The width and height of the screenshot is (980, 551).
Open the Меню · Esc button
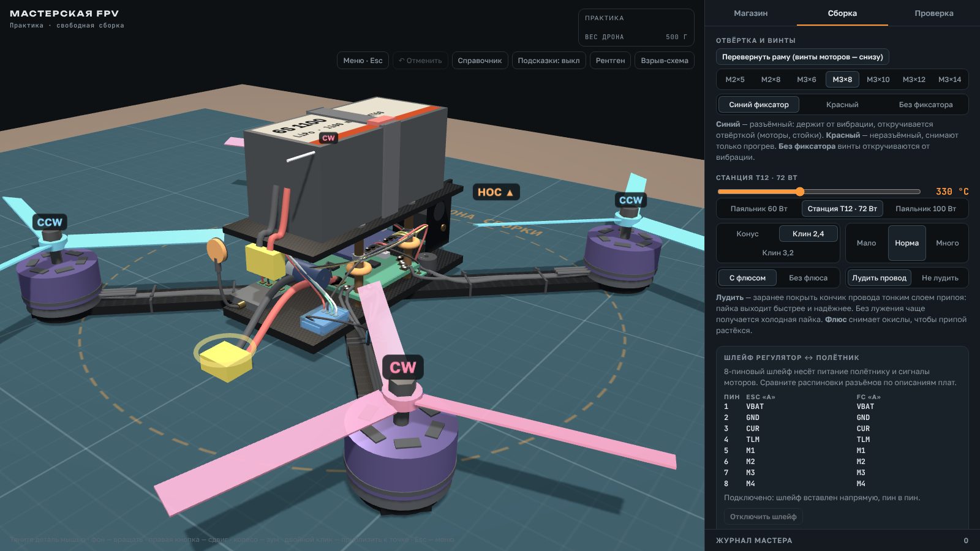363,61
